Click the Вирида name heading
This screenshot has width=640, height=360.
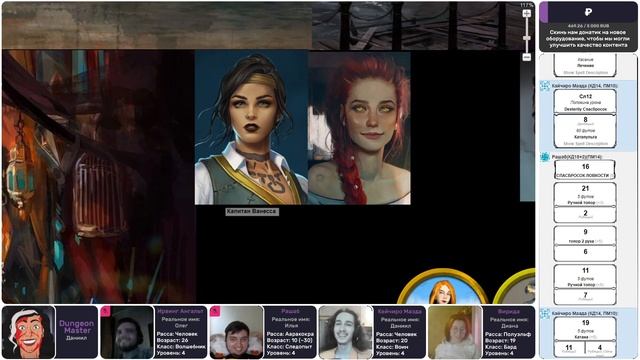[509, 311]
